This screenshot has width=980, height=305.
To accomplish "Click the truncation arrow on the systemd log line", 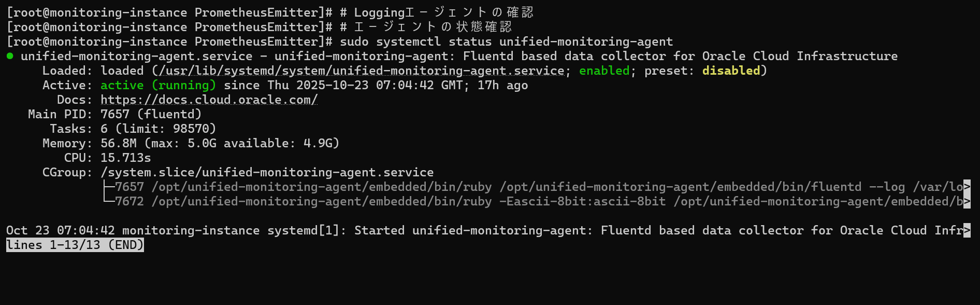I will (967, 230).
